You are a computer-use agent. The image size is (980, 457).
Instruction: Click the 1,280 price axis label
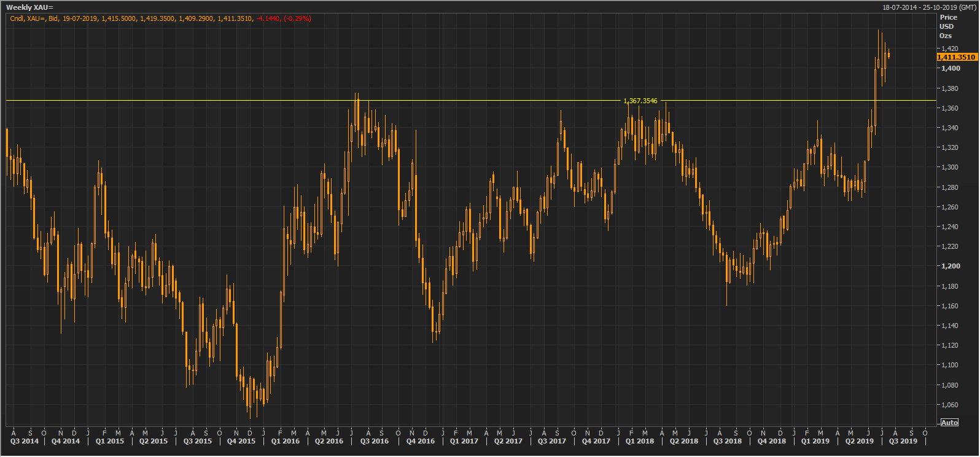point(950,187)
